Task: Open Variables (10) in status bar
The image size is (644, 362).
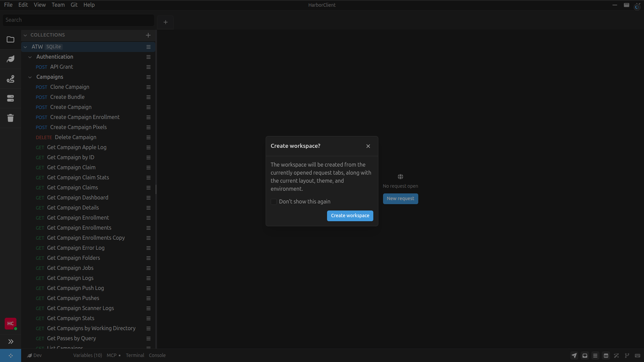Action: click(x=88, y=355)
